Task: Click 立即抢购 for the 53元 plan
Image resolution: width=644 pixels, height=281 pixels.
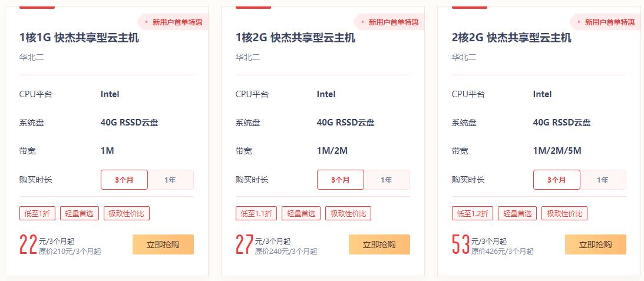Action: (x=596, y=244)
